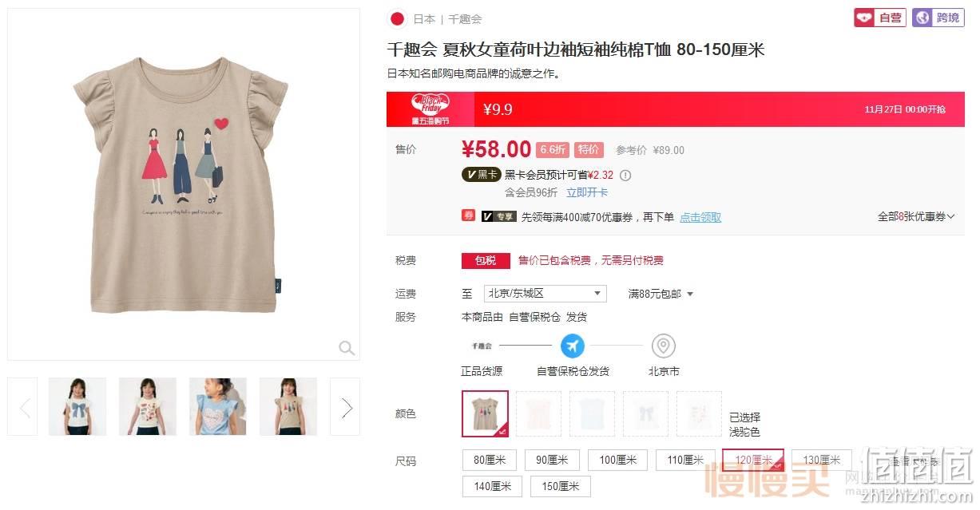Expand 全部8张优惠券 coupon list
980x510 pixels.
tap(916, 217)
